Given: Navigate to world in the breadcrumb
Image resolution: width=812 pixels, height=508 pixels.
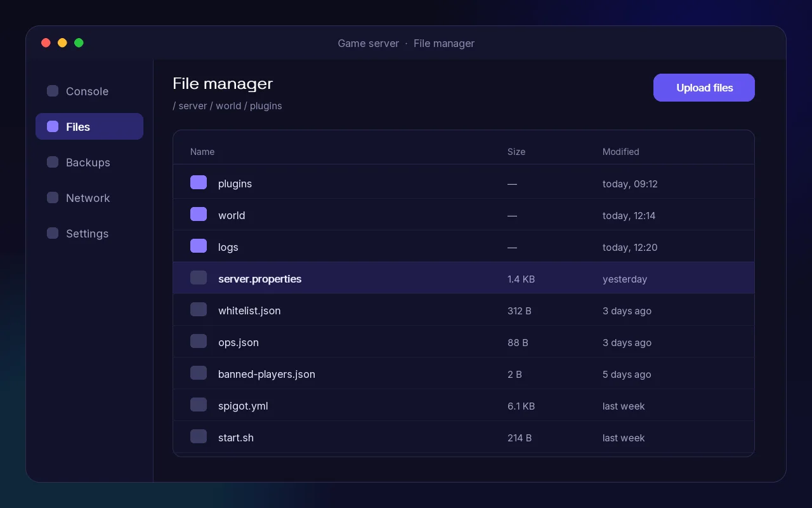Looking at the screenshot, I should pyautogui.click(x=228, y=105).
